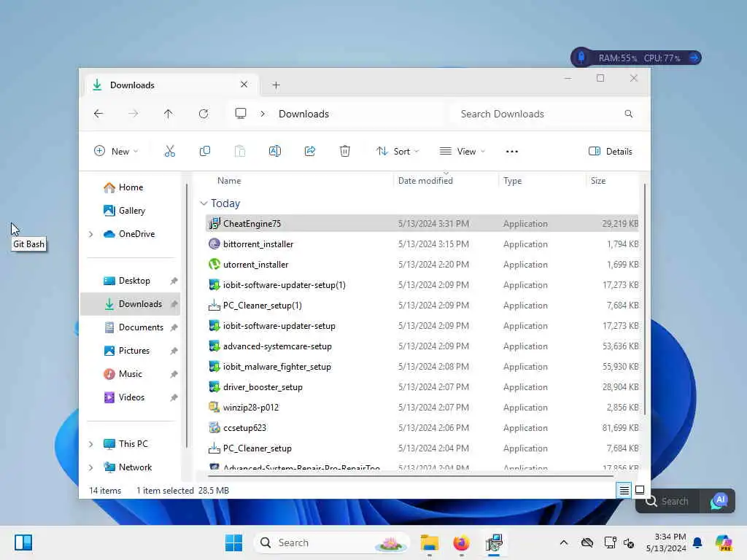Click taskbar clock showing 3:34 PM
This screenshot has height=560, width=747.
pos(666,542)
